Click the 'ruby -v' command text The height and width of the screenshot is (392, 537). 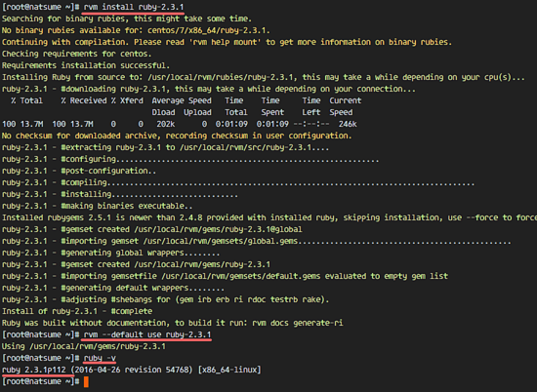click(100, 358)
